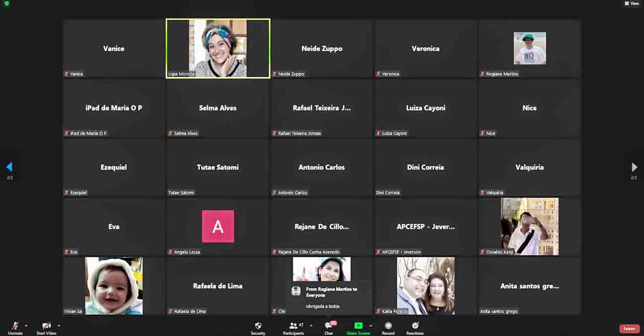Expand audio options next to Unmute
This screenshot has height=336, width=644.
[26, 325]
